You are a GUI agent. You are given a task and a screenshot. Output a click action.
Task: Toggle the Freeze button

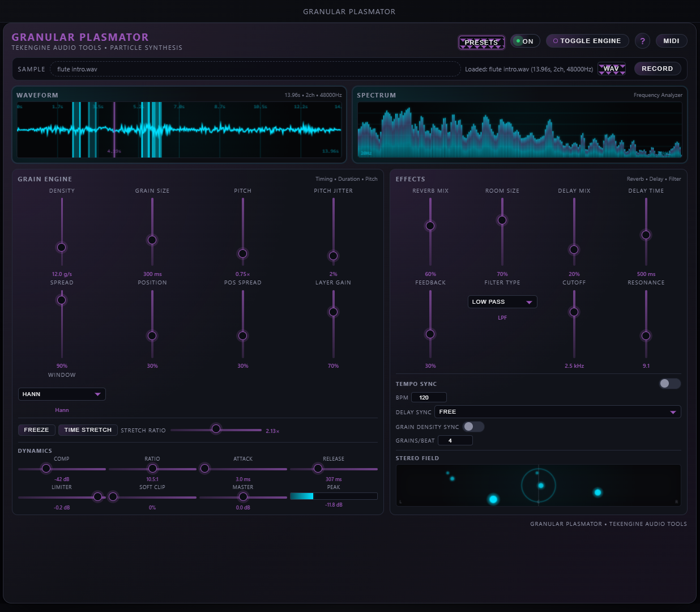coord(36,430)
